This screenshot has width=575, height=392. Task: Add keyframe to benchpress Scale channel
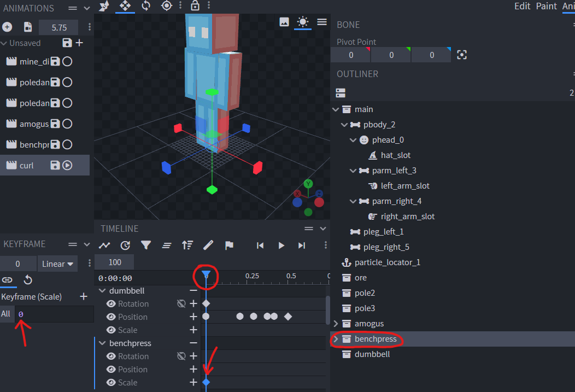click(x=193, y=383)
